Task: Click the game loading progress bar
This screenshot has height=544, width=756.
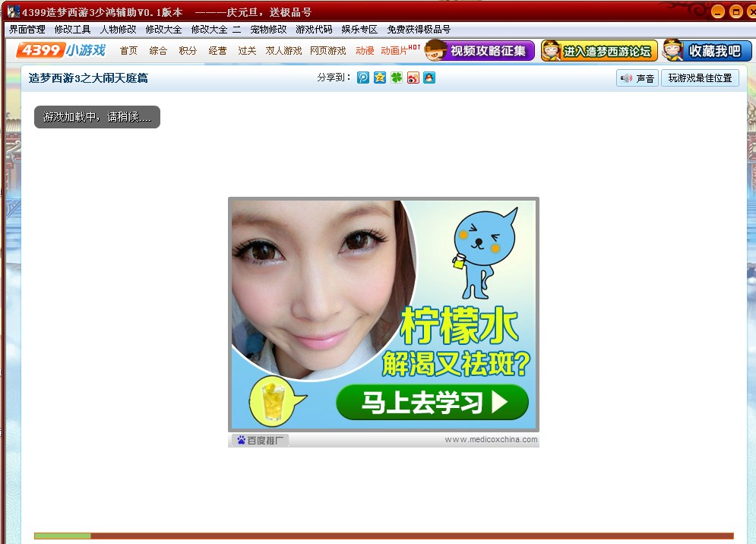Action: click(384, 536)
